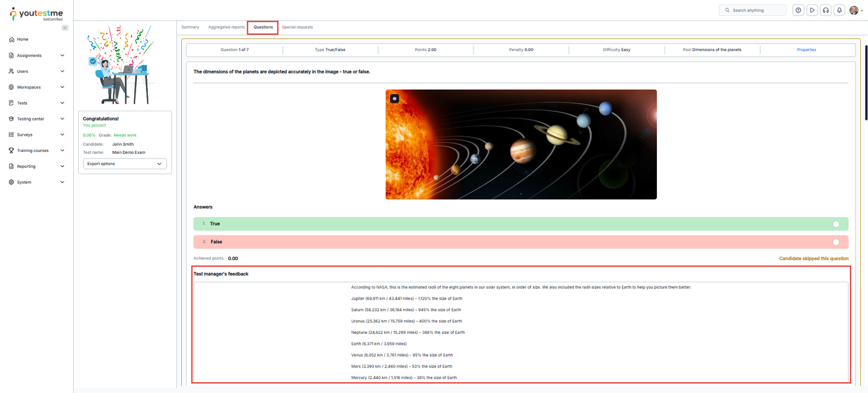
Task: Collapse the sidebar with the double-arrow icon
Action: point(65,28)
